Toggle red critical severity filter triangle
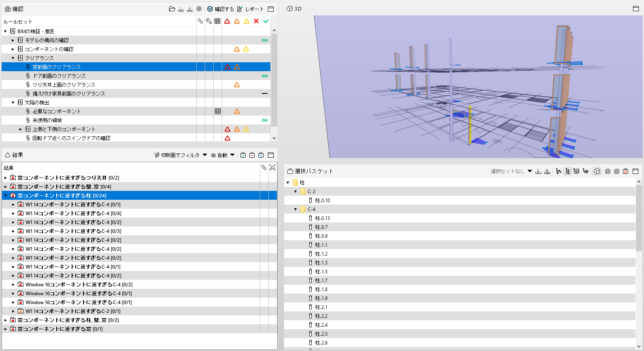The width and height of the screenshot is (644, 351). (x=227, y=21)
